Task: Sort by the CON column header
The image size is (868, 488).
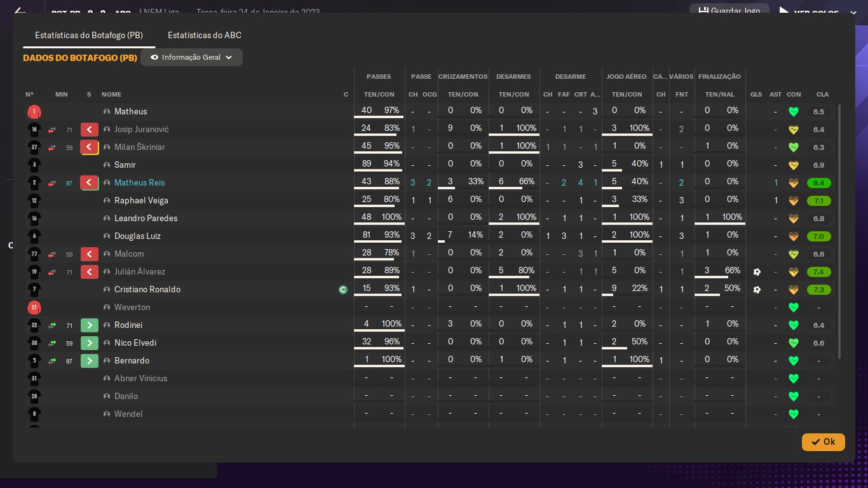Action: (x=794, y=95)
